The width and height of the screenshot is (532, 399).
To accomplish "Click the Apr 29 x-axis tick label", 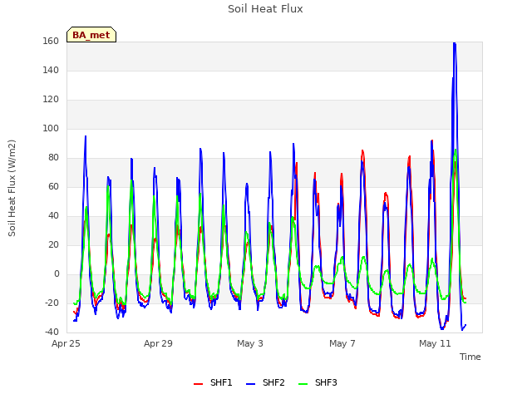I will point(158,343).
